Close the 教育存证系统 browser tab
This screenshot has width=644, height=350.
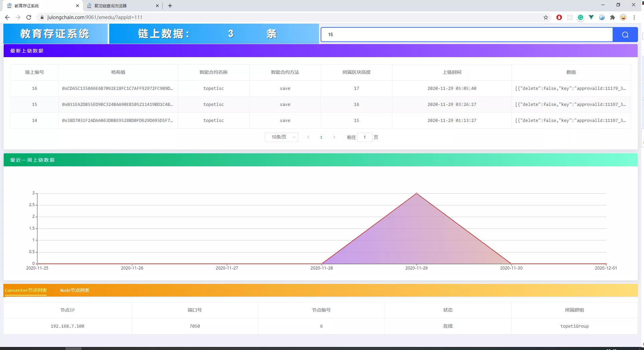77,6
